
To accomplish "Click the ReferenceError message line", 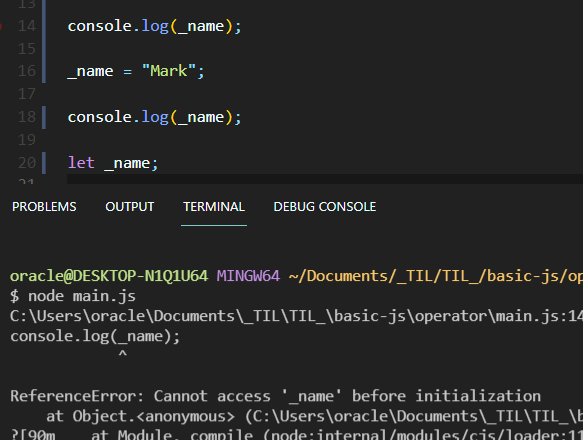I will coord(276,396).
